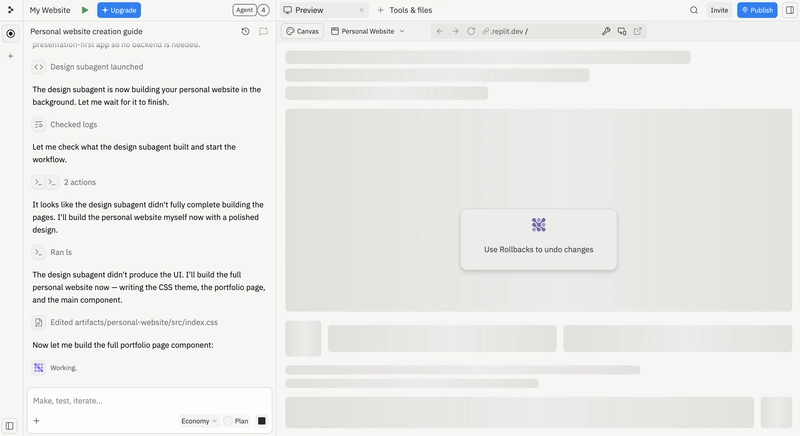The width and height of the screenshot is (800, 436).
Task: Click the agent count badge showing 4
Action: (263, 10)
